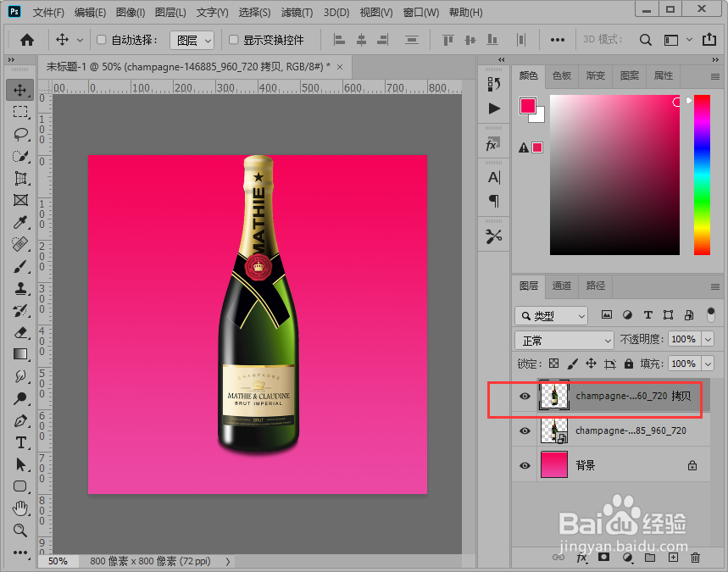The width and height of the screenshot is (728, 572).
Task: Select the Spot Healing Brush tool
Action: click(20, 244)
